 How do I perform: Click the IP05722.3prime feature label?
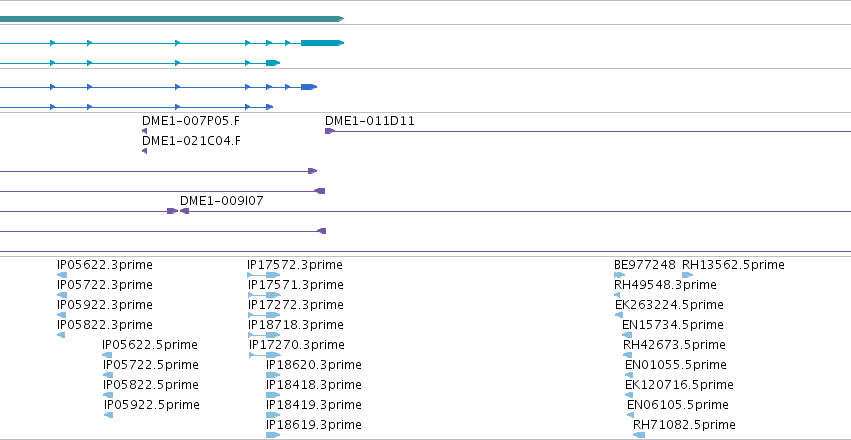coord(105,285)
